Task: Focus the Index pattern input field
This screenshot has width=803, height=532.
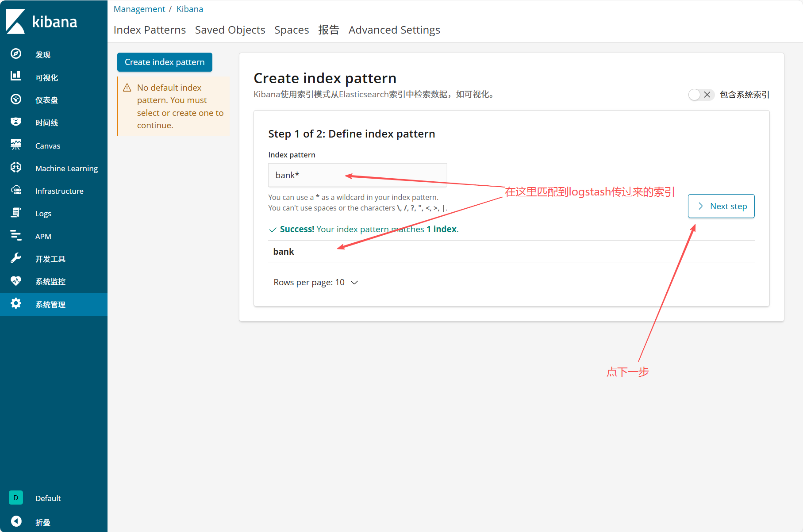Action: (357, 175)
